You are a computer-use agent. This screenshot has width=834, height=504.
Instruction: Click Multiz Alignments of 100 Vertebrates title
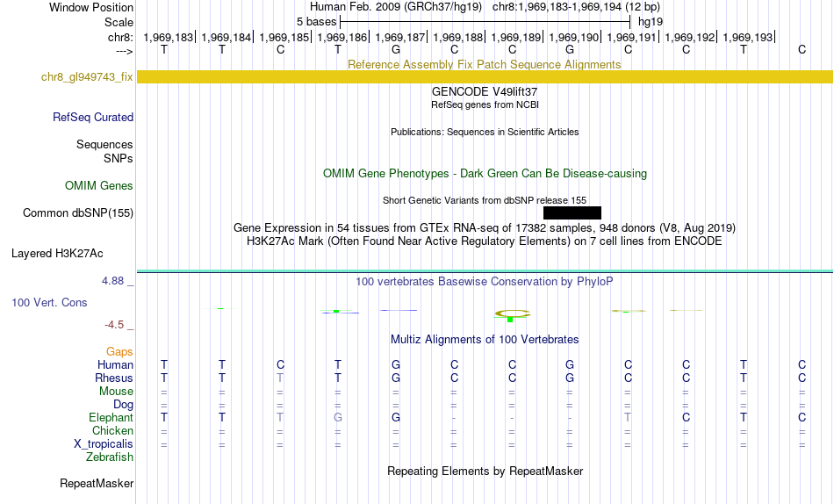[x=485, y=340]
